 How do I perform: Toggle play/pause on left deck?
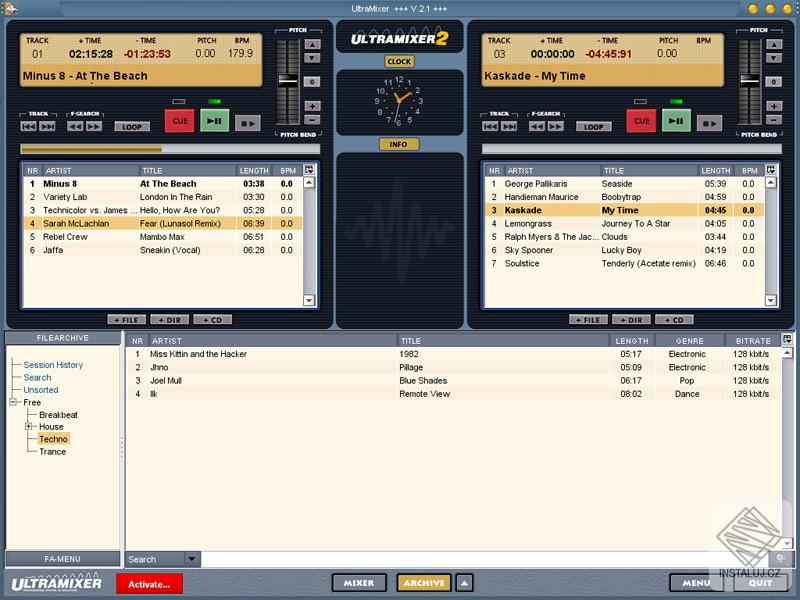(215, 121)
